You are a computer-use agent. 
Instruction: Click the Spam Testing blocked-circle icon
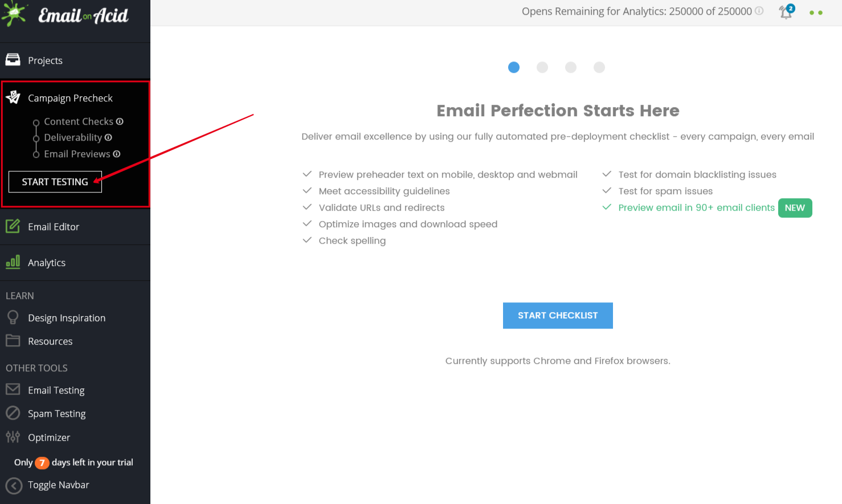coord(13,413)
